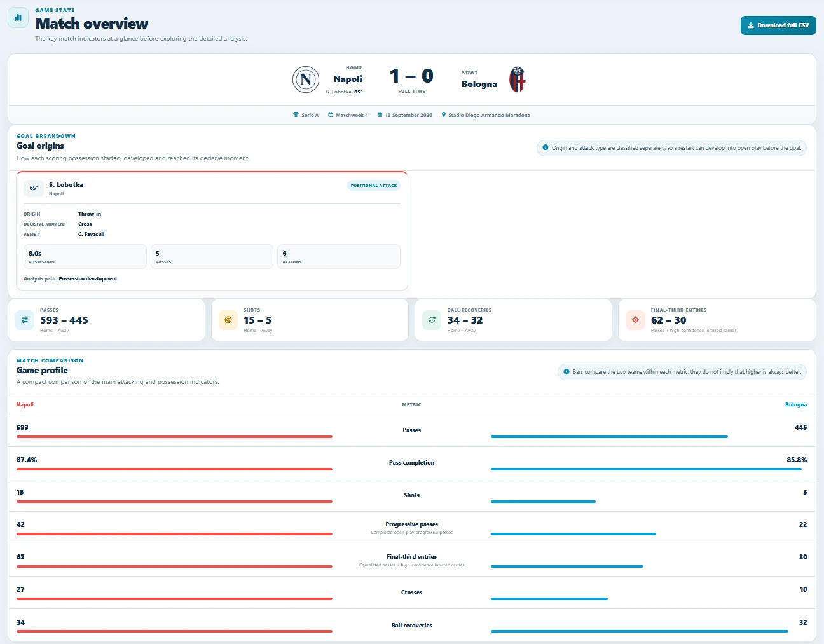Click Napoli's red bar in Ball recoveries row

coord(174,631)
